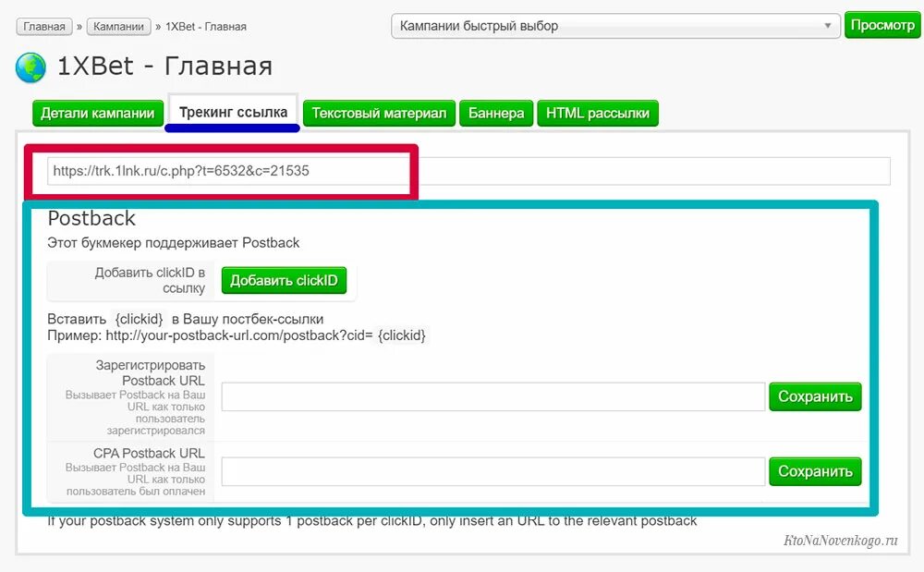The image size is (924, 572).
Task: Click the globe icon beside 1XBet title
Action: (30, 67)
